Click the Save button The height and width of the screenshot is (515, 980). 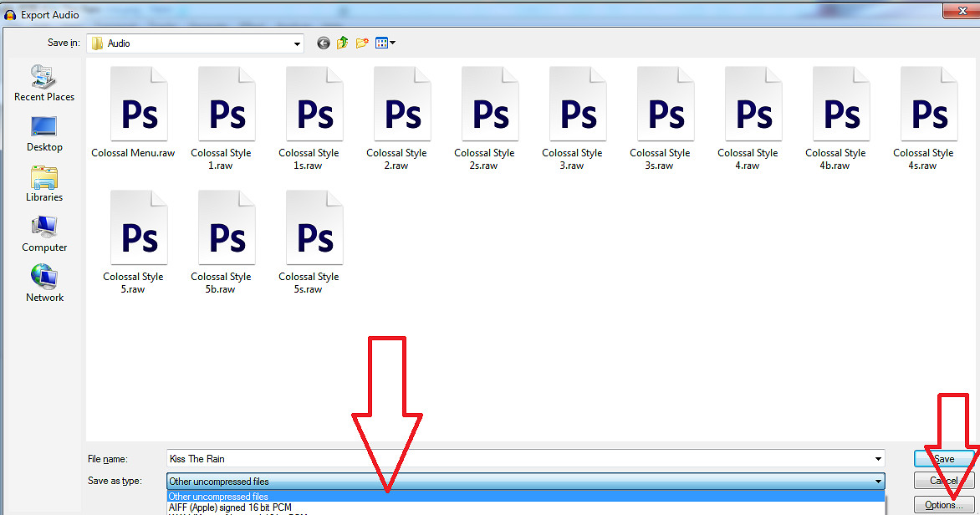tap(944, 459)
